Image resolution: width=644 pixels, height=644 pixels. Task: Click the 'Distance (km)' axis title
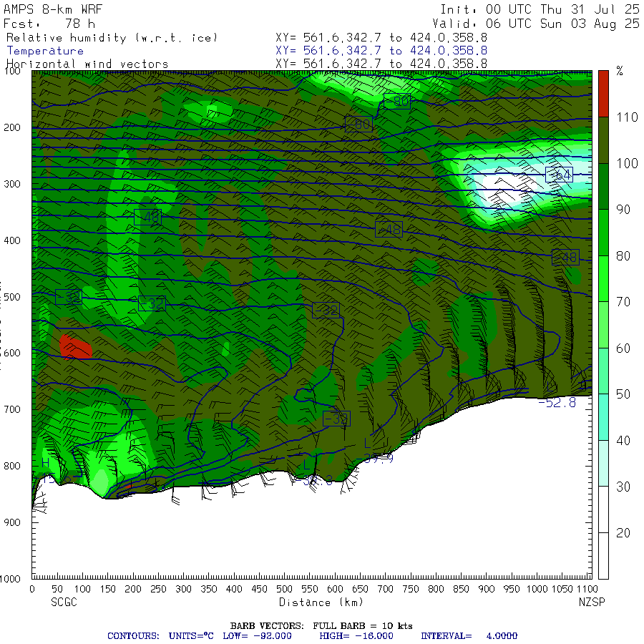tap(321, 602)
